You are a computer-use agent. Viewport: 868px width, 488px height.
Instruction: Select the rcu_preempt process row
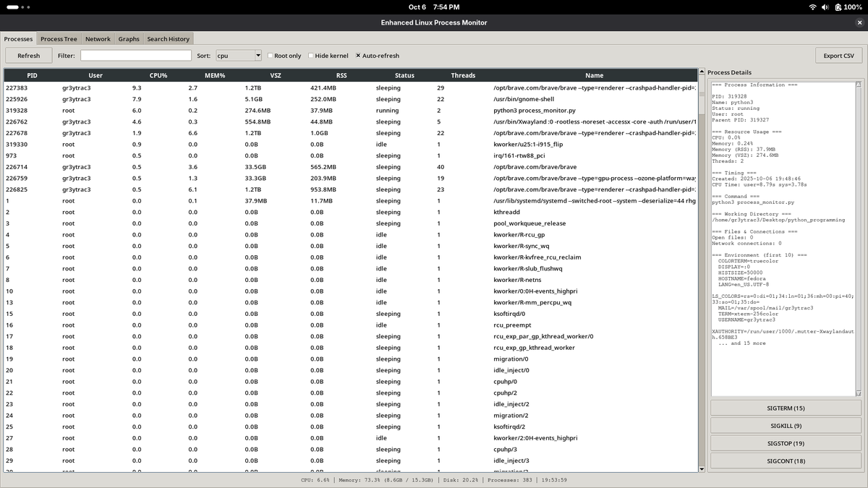coord(350,325)
